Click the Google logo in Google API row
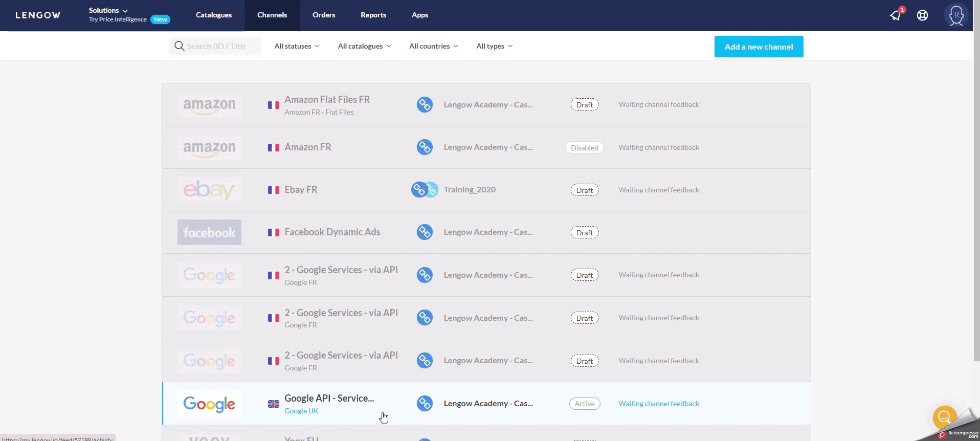Screen dimensions: 980x441 (209, 404)
